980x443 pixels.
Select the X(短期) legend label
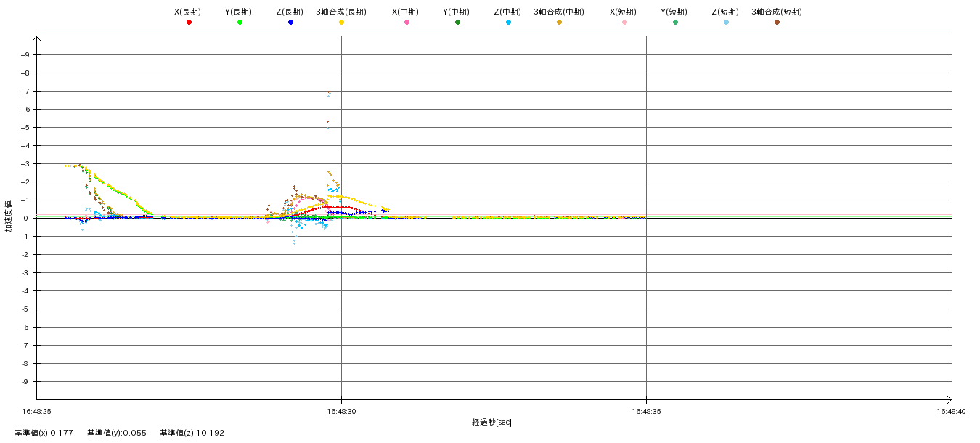[x=624, y=12]
